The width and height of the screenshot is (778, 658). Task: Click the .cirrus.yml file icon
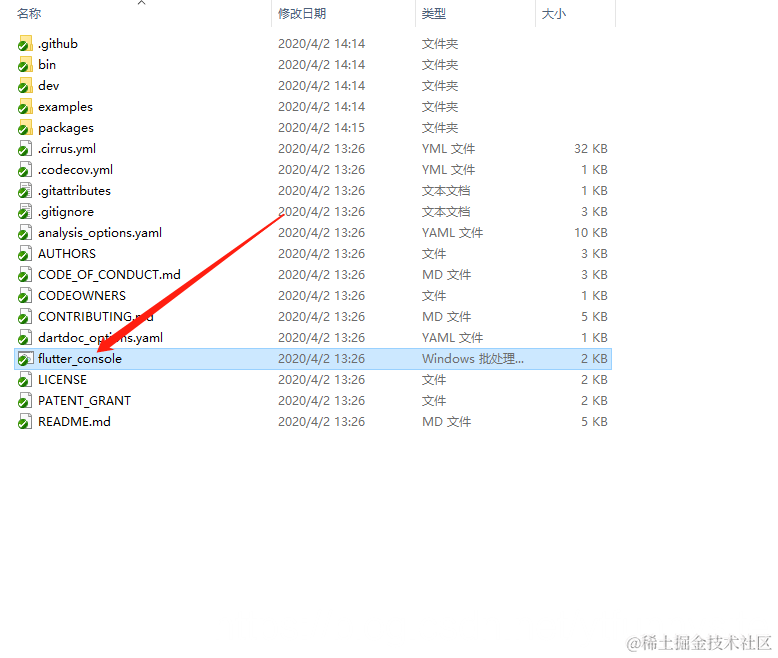pos(25,149)
